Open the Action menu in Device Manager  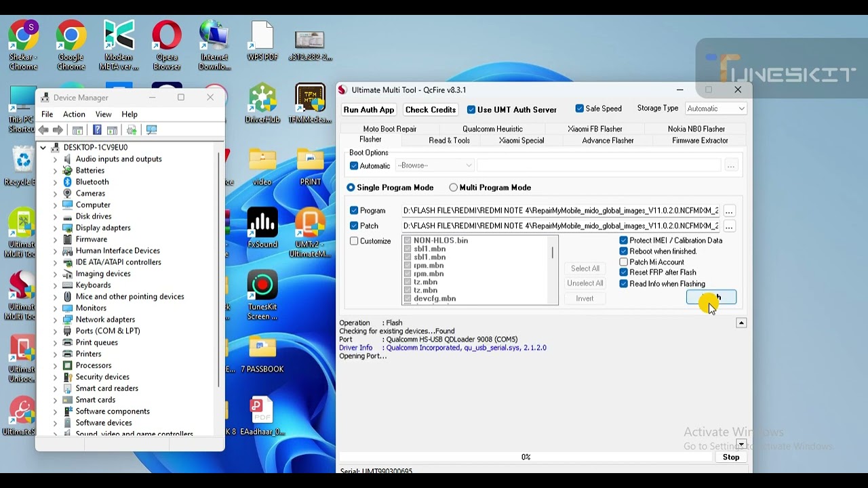tap(74, 114)
